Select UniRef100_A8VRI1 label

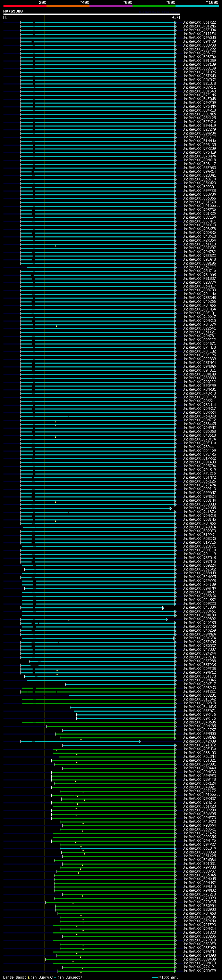pyautogui.click(x=199, y=88)
